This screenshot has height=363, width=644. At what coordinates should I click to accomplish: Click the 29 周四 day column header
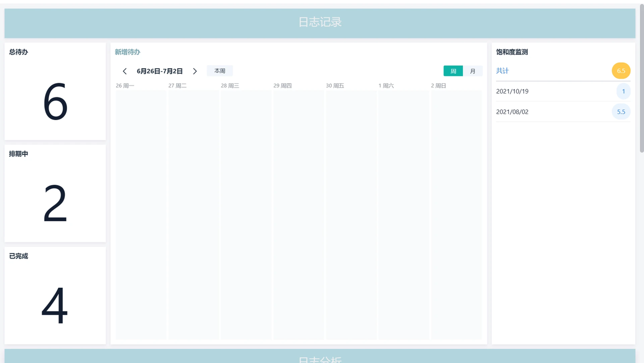[283, 86]
